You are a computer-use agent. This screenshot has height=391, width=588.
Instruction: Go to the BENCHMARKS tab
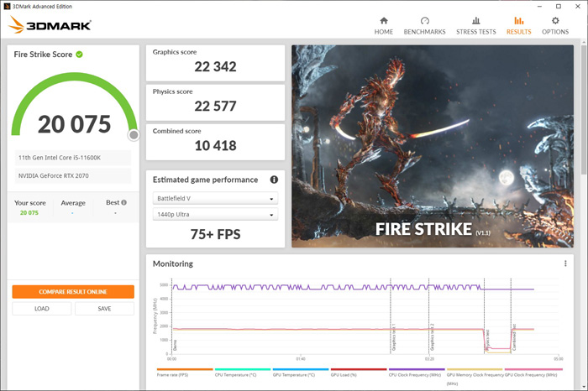coord(424,26)
